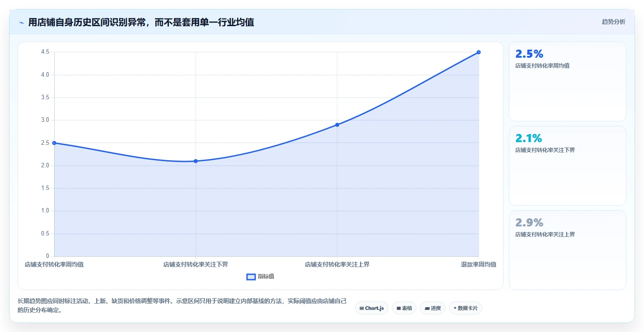This screenshot has height=332, width=644.
Task: Click the 2.1% metric value card
Action: (x=568, y=166)
